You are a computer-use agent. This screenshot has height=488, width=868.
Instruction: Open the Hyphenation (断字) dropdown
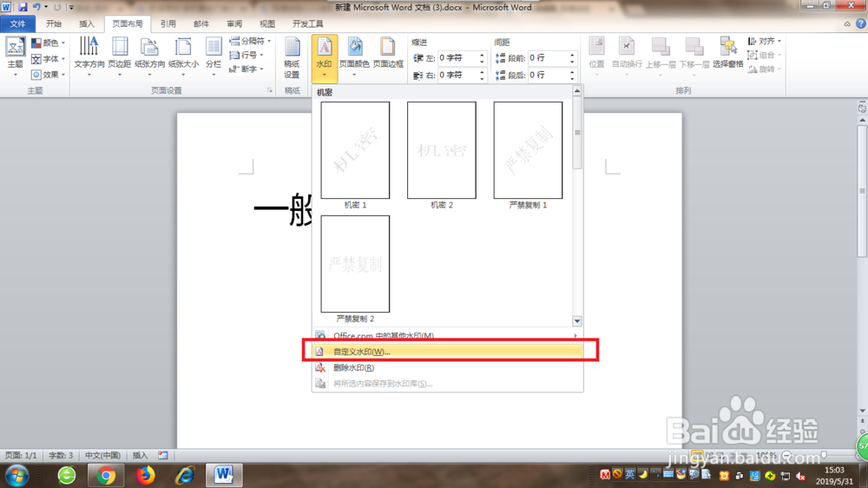pyautogui.click(x=247, y=69)
